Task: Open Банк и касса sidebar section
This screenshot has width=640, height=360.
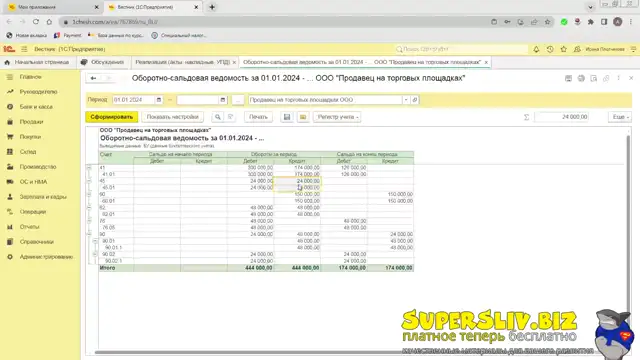Action: pyautogui.click(x=36, y=107)
